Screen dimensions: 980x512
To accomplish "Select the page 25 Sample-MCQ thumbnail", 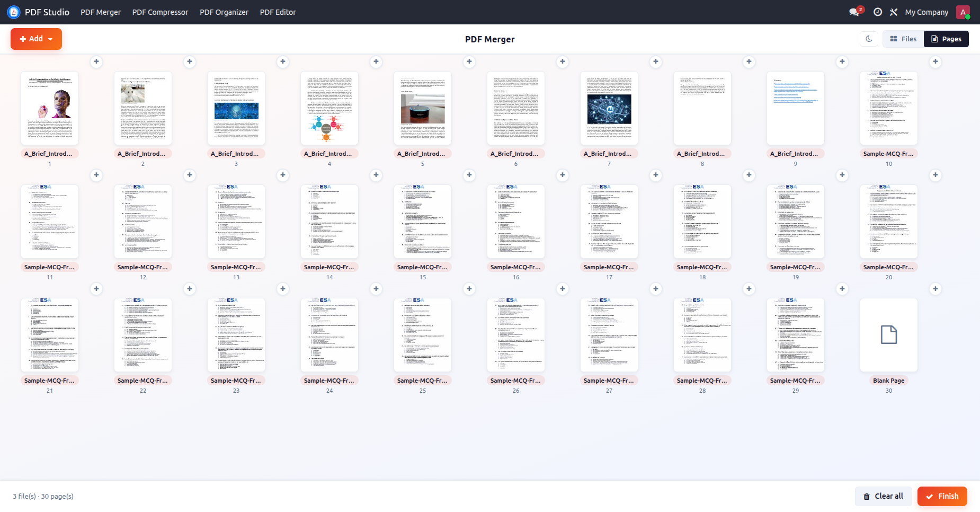I will [x=423, y=335].
